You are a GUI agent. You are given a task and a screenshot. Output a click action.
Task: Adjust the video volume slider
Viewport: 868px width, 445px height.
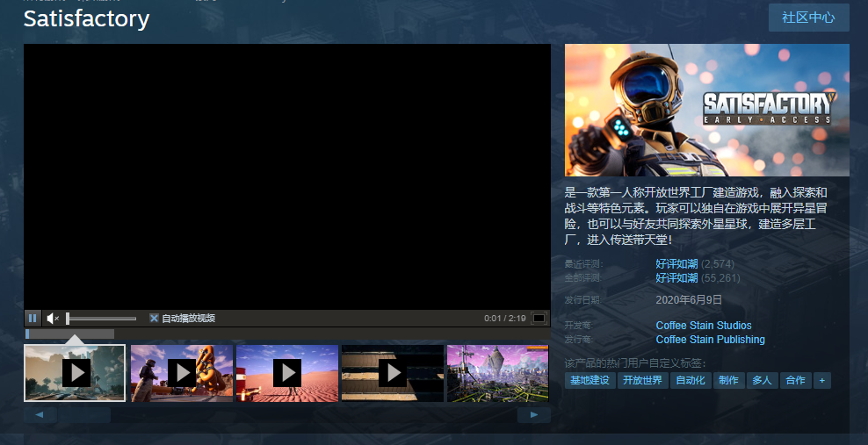101,319
